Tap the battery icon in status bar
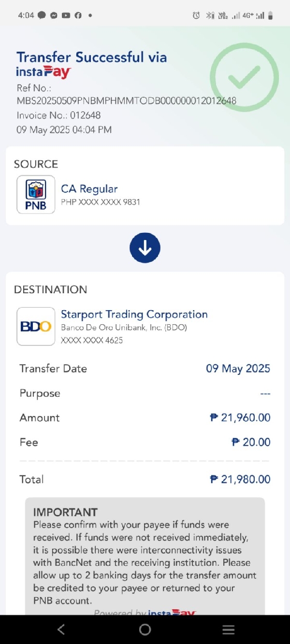Viewport: 290px width, 644px height. [x=271, y=15]
